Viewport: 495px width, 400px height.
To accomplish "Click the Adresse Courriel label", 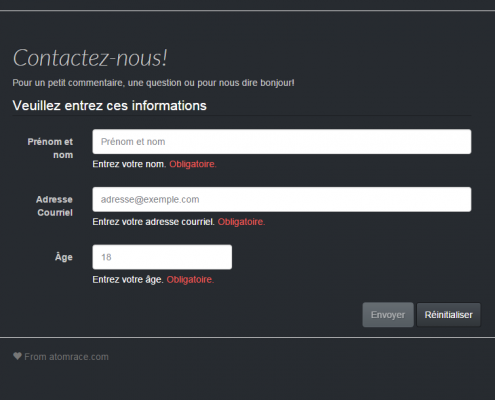I will pyautogui.click(x=55, y=206).
